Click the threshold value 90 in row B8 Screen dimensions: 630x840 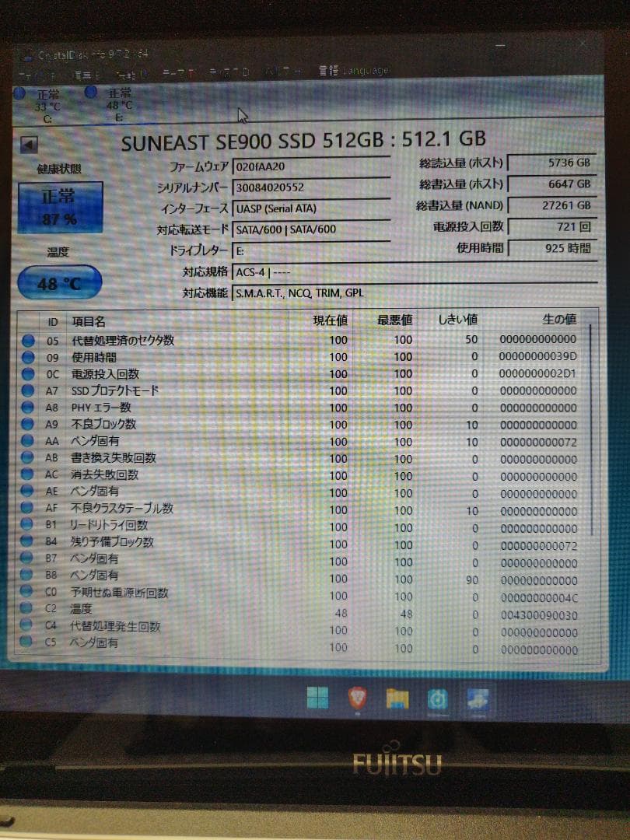(x=472, y=580)
